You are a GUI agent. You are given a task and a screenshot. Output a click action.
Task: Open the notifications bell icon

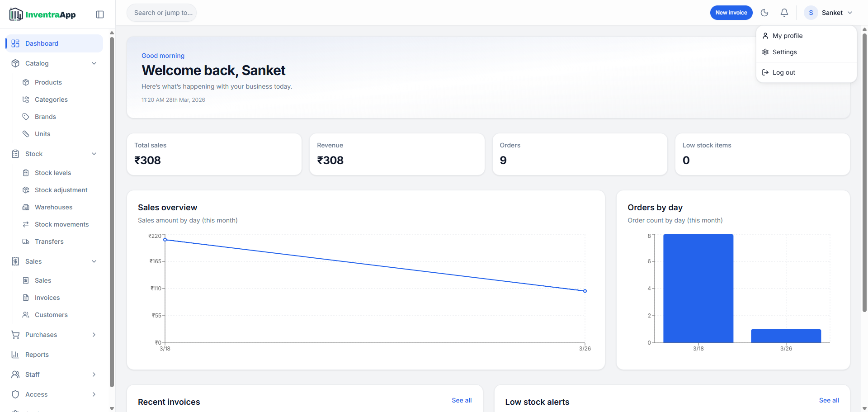click(784, 12)
